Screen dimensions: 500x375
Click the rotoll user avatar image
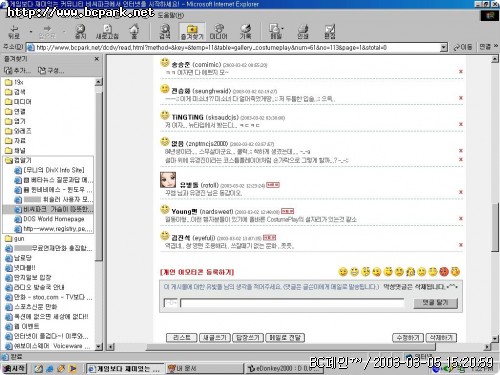pyautogui.click(x=168, y=180)
